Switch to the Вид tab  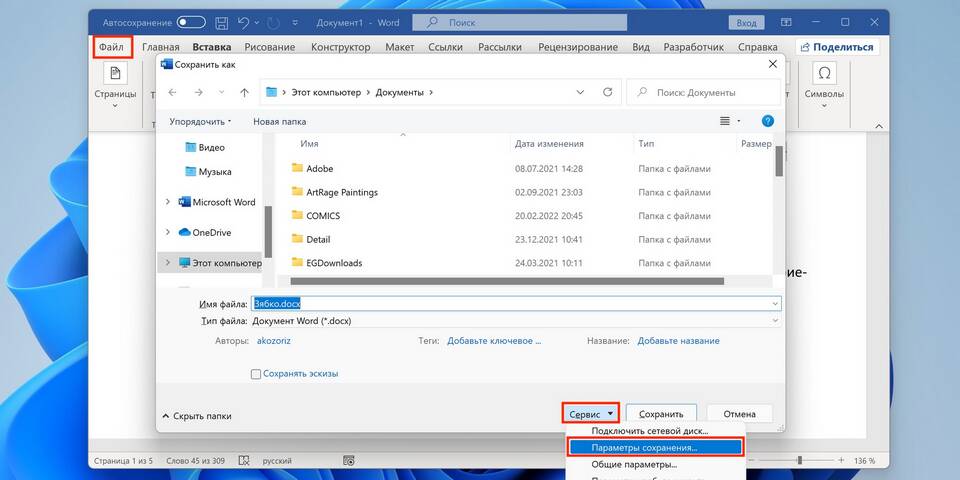pos(640,47)
